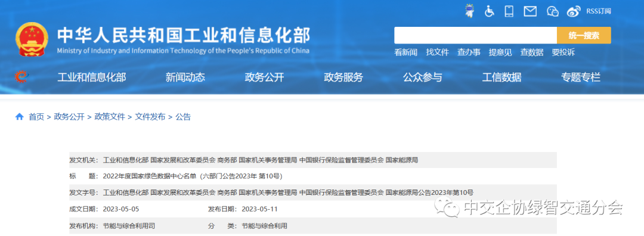Open the WeChat icon in header
Viewport: 644px width, 236px height.
(x=553, y=11)
